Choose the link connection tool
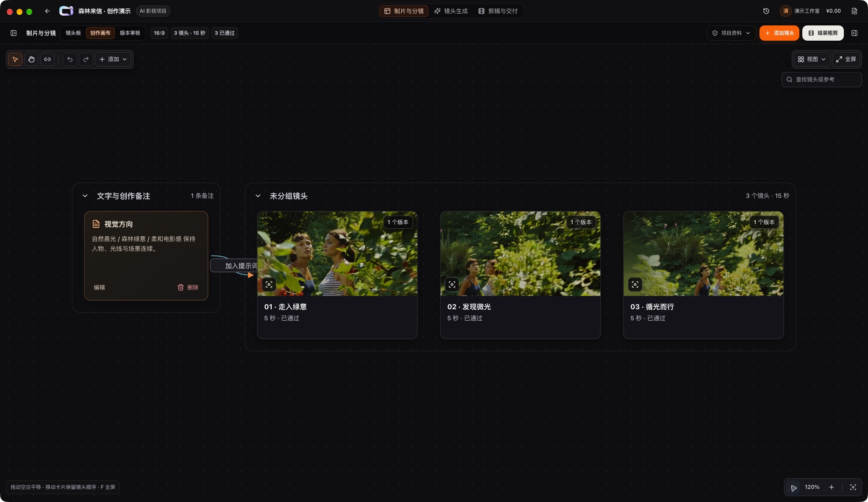Viewport: 868px width, 502px height. 47,59
